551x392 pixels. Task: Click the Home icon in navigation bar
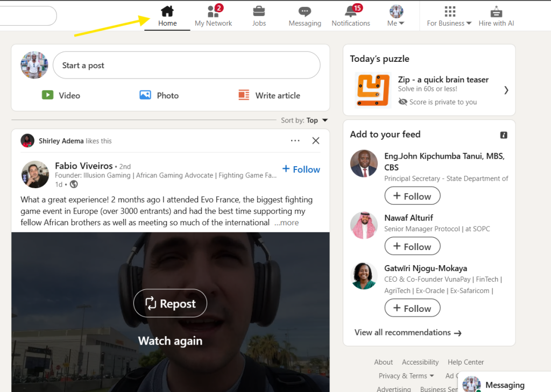tap(167, 11)
